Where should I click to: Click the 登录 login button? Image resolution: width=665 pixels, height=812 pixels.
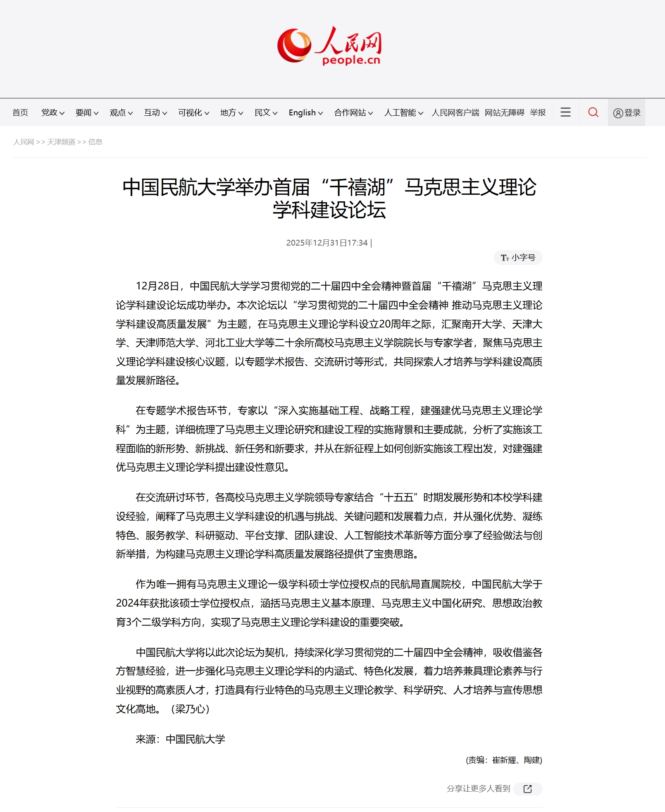coord(627,113)
